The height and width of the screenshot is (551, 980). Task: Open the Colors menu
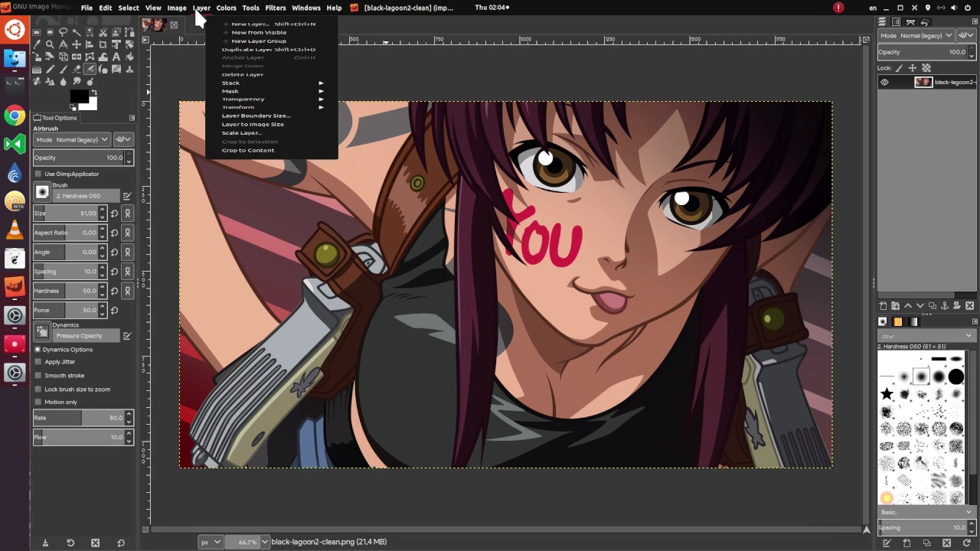pyautogui.click(x=226, y=8)
